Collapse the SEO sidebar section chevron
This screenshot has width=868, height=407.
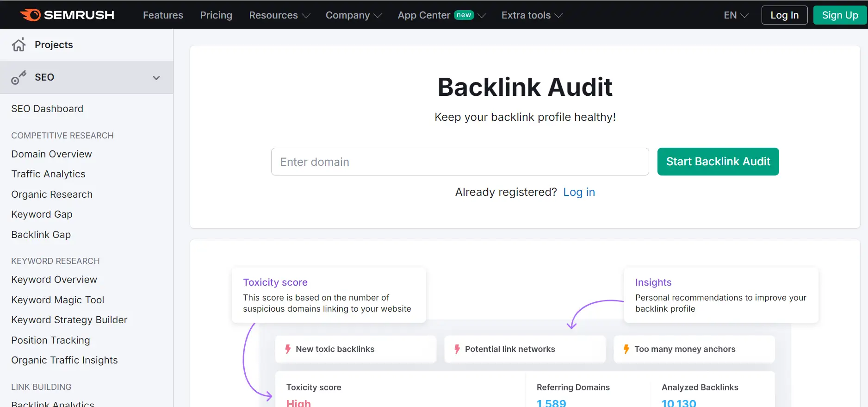(156, 78)
